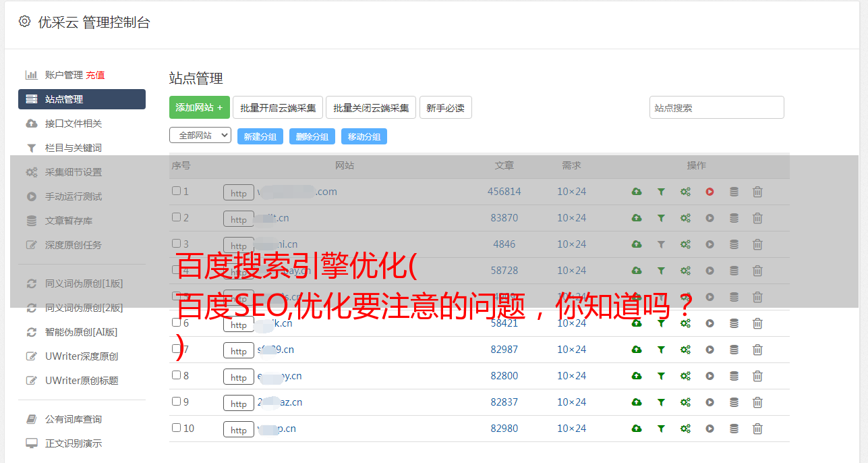Click the red play icon in row 1
The width and height of the screenshot is (868, 463).
(x=710, y=192)
